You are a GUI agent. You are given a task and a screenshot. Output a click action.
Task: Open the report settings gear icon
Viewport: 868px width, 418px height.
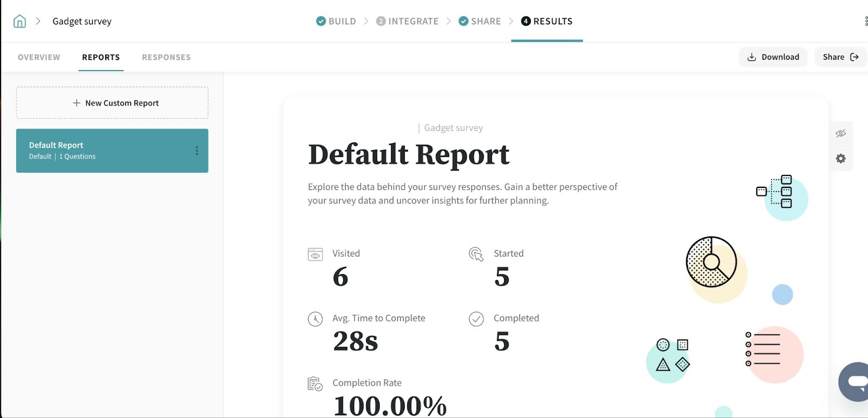tap(841, 159)
